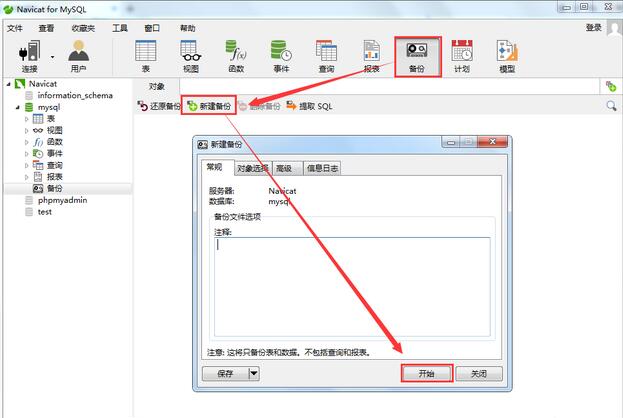This screenshot has height=418, width=623.
Task: Select phpmyadmin database in tree
Action: pyautogui.click(x=56, y=200)
